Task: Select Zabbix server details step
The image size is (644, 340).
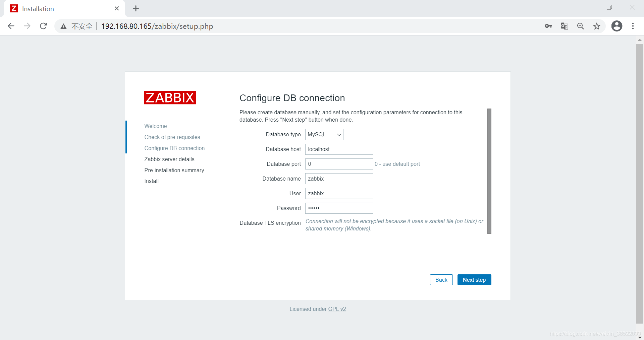Action: [169, 159]
